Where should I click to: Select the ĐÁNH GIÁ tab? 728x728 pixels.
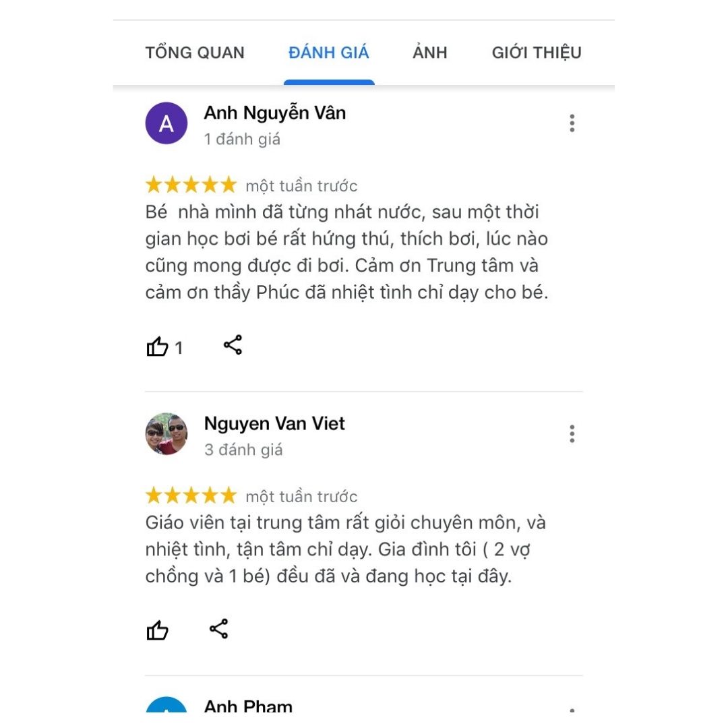(329, 53)
